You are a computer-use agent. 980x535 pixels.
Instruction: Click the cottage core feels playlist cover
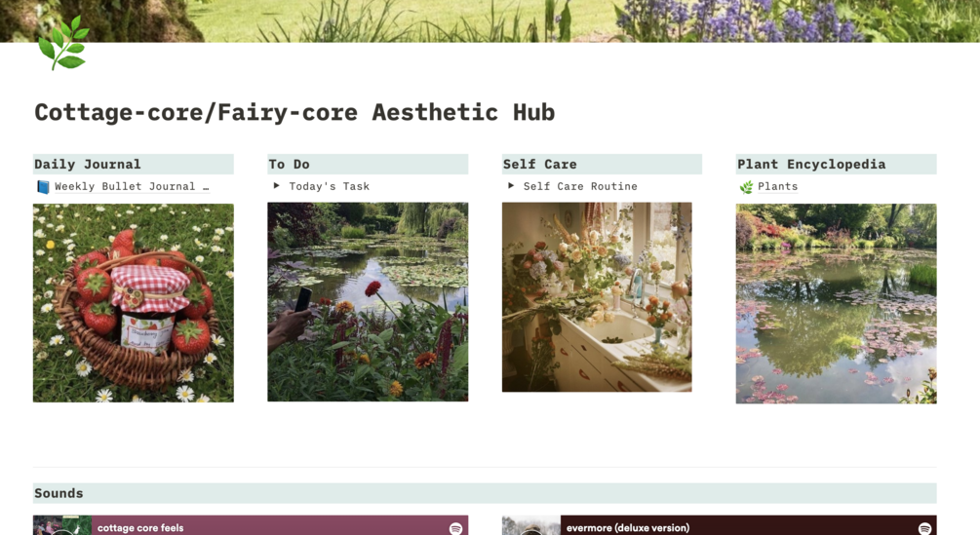pos(62,525)
